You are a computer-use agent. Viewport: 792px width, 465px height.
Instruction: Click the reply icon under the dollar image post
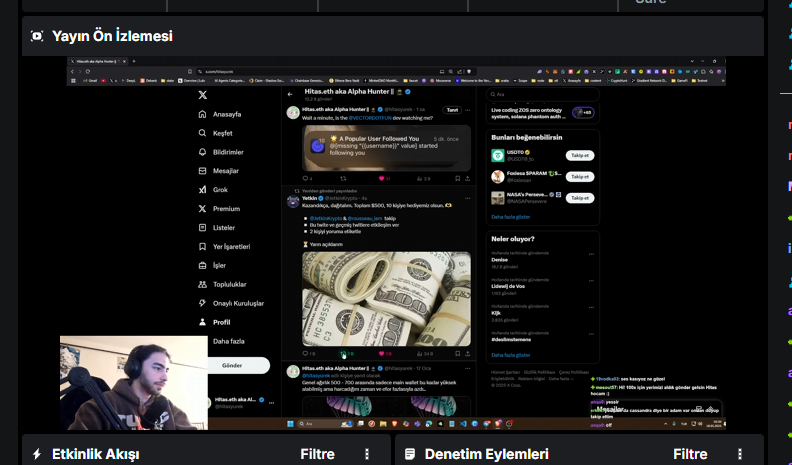[305, 353]
